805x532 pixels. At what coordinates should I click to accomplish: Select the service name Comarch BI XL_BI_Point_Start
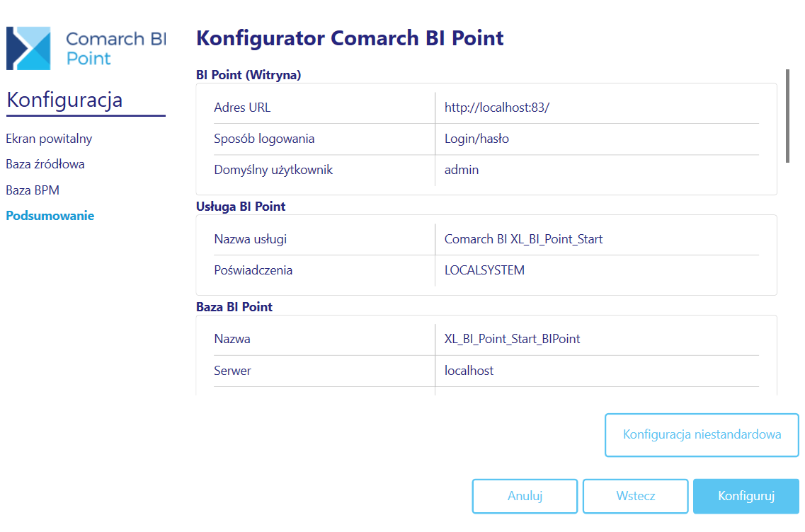(x=523, y=239)
